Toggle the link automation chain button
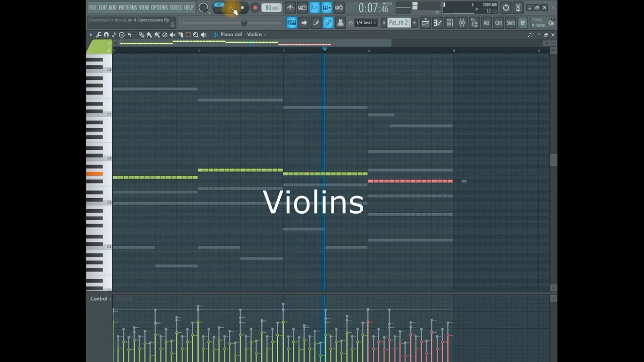This screenshot has width=644, height=362. pyautogui.click(x=328, y=23)
